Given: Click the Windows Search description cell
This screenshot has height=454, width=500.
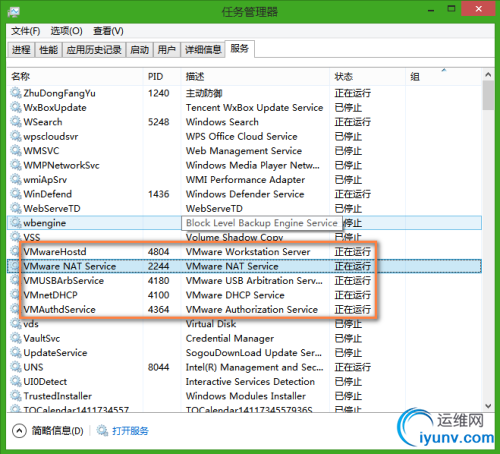Looking at the screenshot, I should 222,122.
